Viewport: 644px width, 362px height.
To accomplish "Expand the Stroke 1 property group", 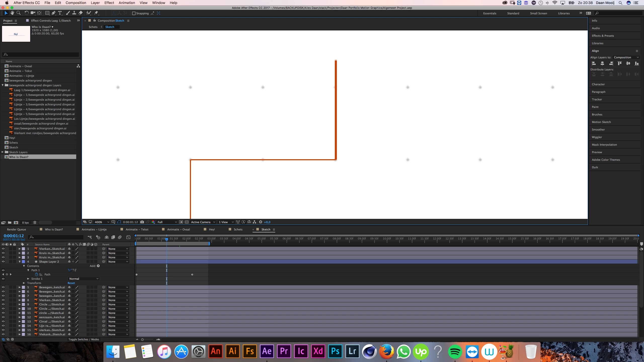I will [x=28, y=279].
